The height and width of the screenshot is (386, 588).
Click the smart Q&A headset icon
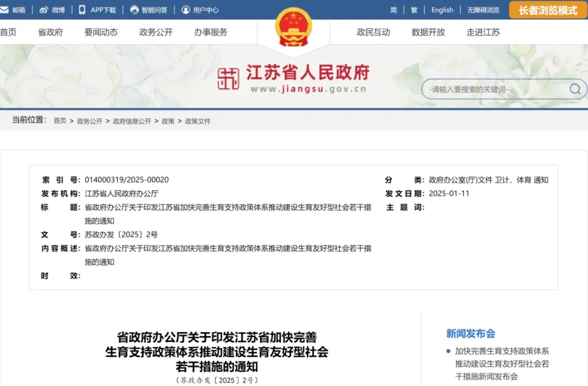point(134,10)
